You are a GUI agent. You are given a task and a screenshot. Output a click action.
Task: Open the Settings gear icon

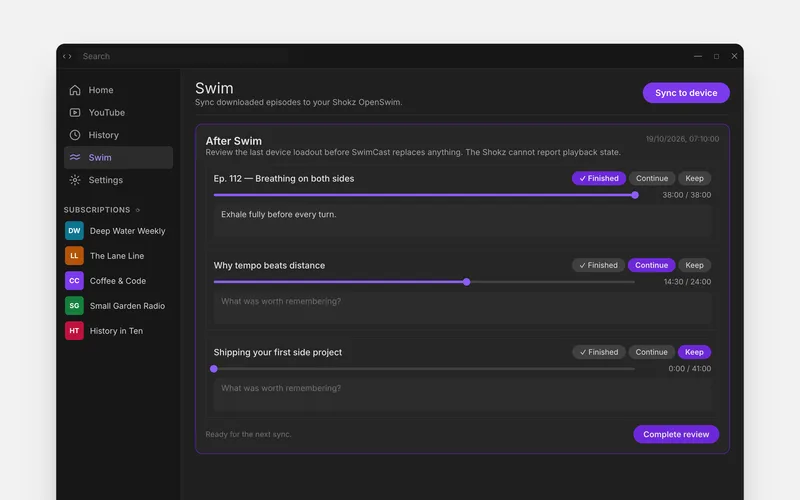[x=75, y=180]
